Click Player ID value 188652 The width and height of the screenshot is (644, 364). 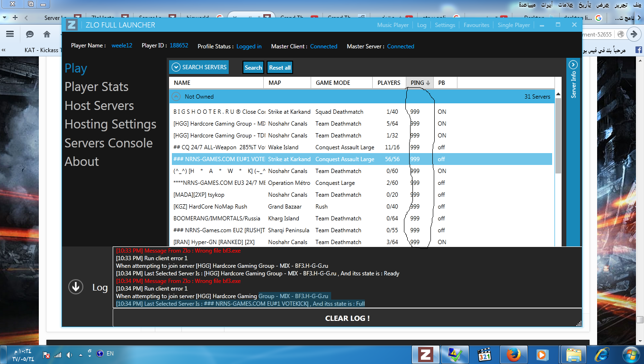point(179,46)
